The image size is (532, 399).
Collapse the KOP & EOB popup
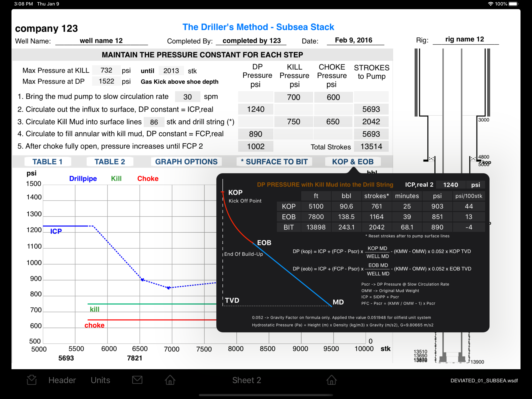coord(353,162)
